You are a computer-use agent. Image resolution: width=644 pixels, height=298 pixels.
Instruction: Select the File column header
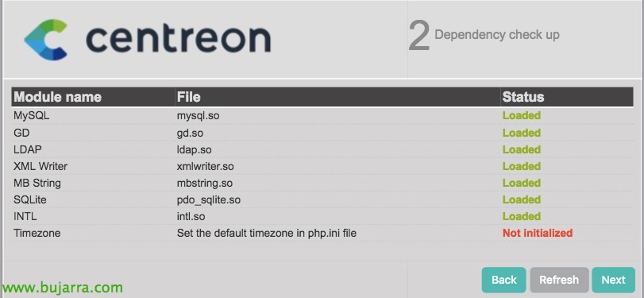click(188, 97)
